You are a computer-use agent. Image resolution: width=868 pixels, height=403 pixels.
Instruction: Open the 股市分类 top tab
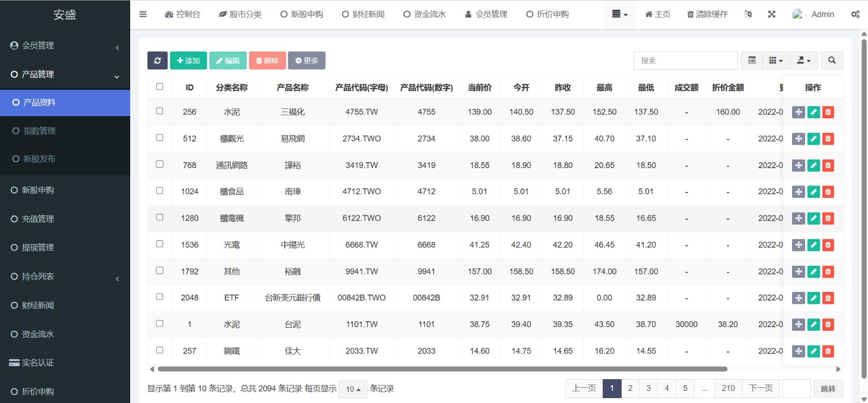tap(240, 15)
